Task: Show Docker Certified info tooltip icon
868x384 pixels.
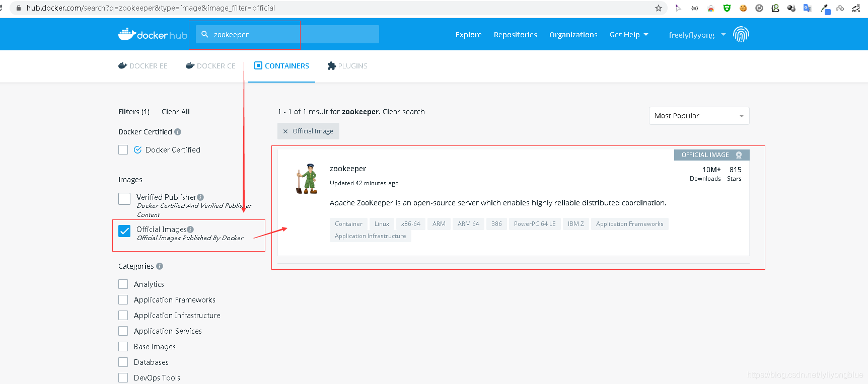Action: pyautogui.click(x=178, y=132)
